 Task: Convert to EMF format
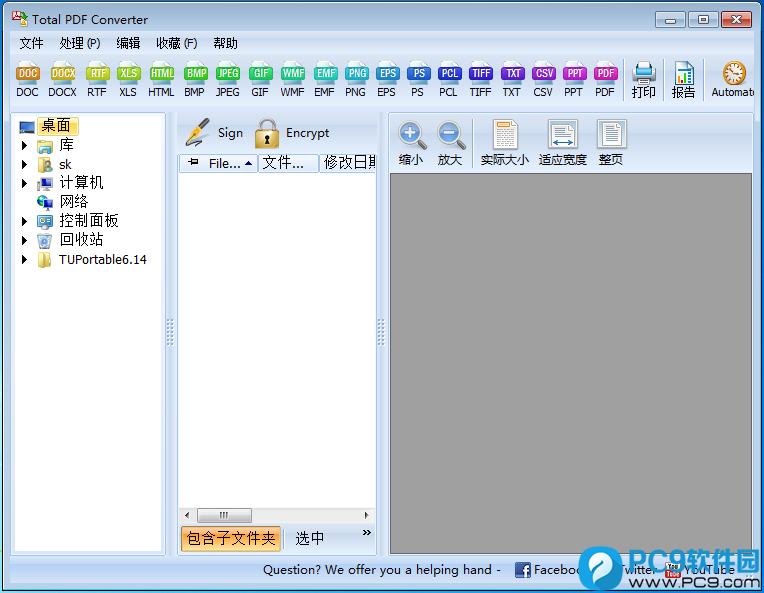(x=325, y=79)
